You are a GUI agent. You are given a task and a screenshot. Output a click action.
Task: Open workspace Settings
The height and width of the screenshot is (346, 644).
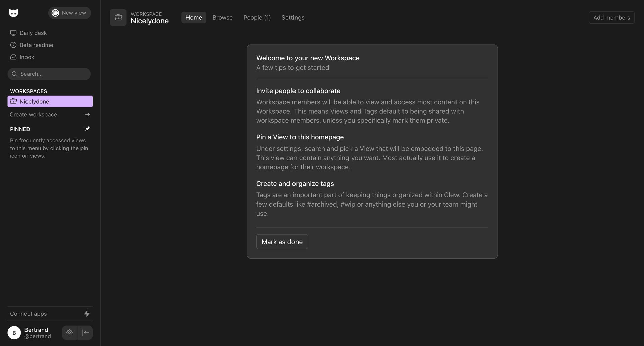292,17
